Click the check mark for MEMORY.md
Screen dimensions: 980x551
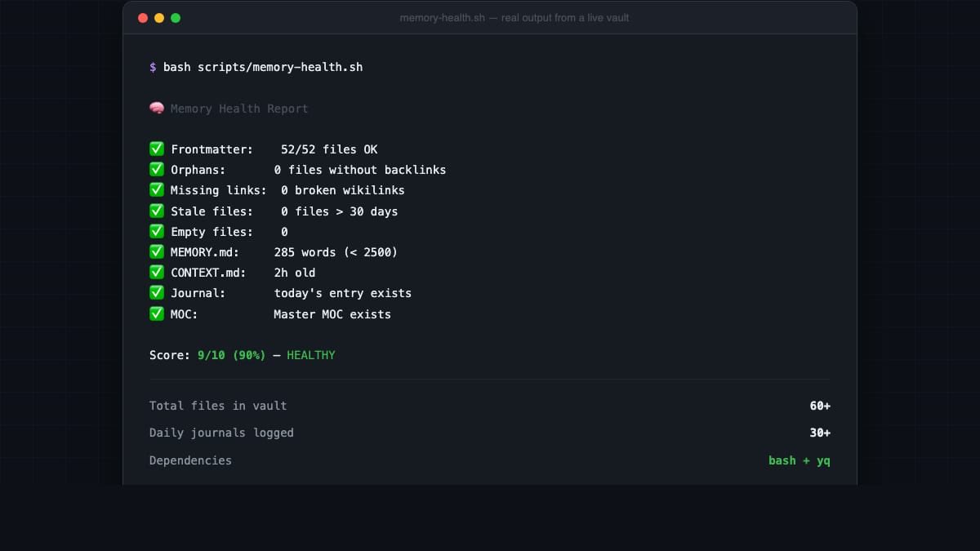click(157, 251)
